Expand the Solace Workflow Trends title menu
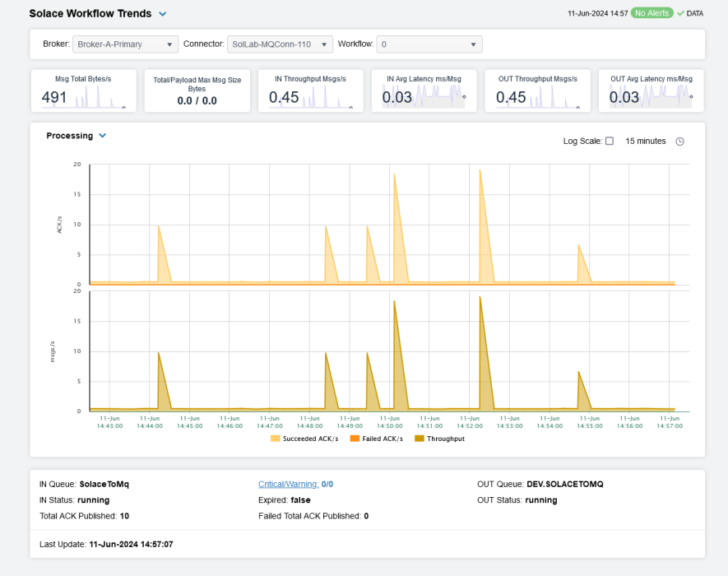728x576 pixels. pos(163,14)
